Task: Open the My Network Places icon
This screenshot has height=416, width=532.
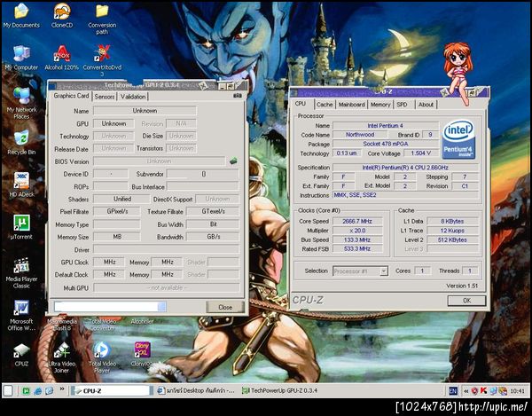Action: [x=21, y=104]
